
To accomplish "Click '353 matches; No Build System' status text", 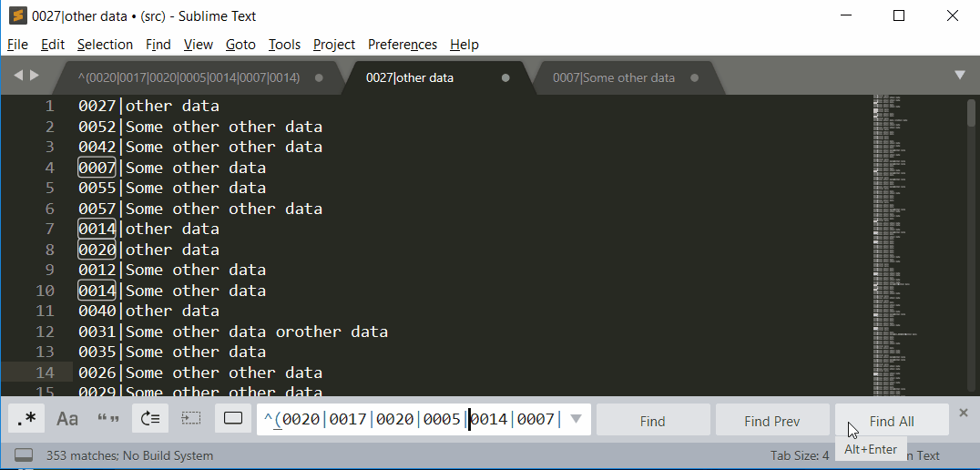I will (x=129, y=455).
